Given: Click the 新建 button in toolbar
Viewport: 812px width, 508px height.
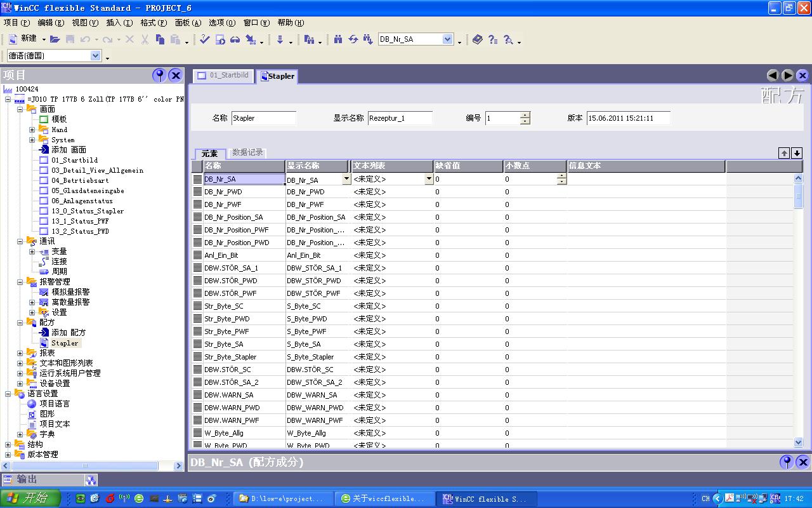Looking at the screenshot, I should 23,39.
